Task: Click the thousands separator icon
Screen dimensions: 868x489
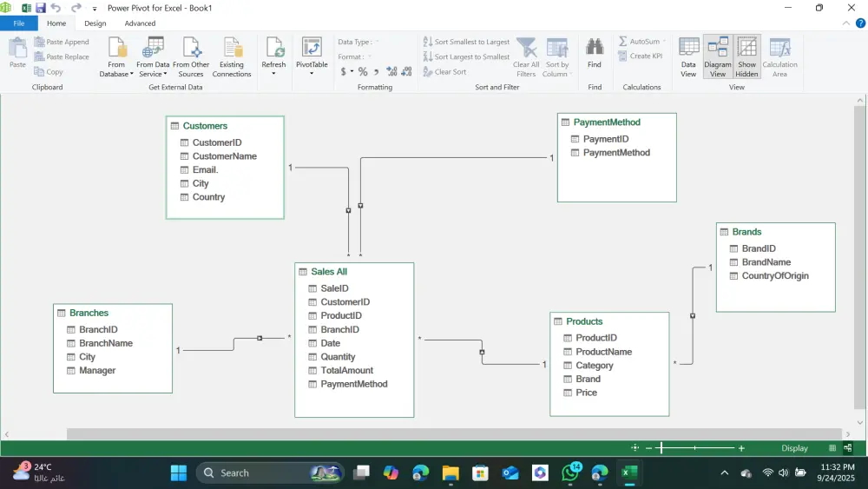Action: [x=377, y=71]
